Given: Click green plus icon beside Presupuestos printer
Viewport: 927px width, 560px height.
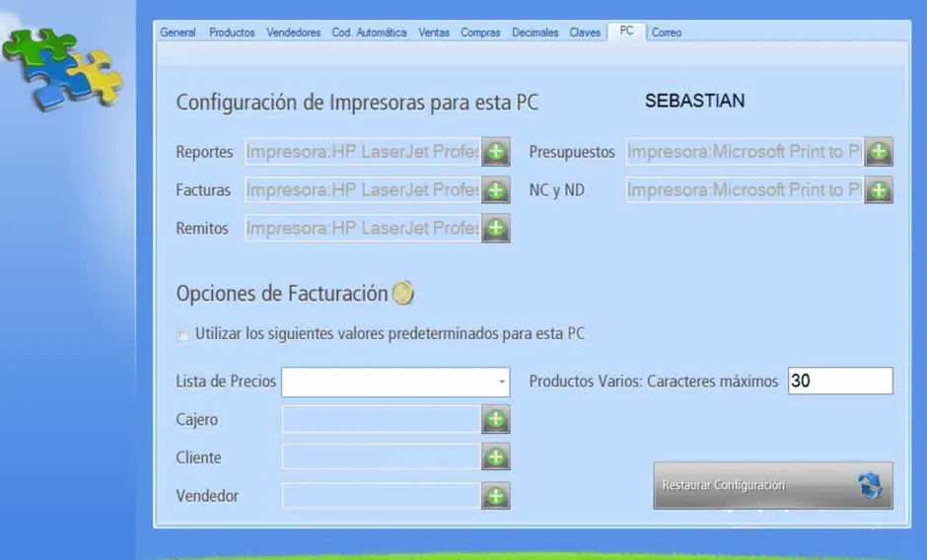Looking at the screenshot, I should tap(879, 152).
